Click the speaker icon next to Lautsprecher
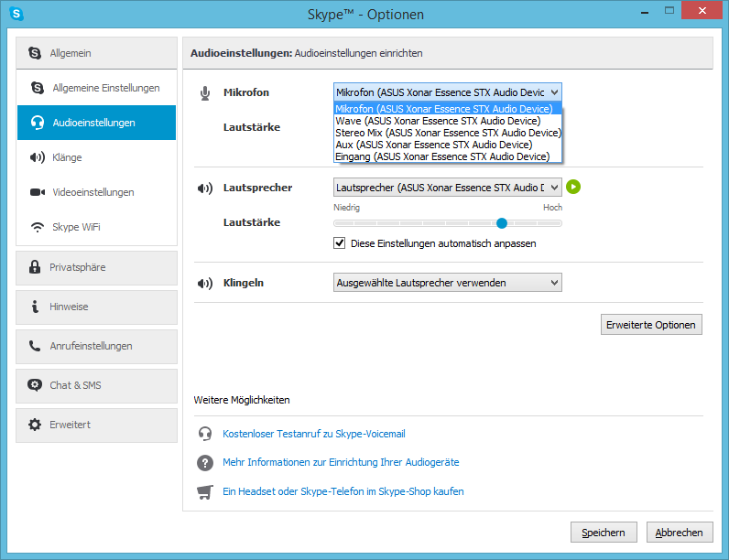729x560 pixels. click(205, 188)
